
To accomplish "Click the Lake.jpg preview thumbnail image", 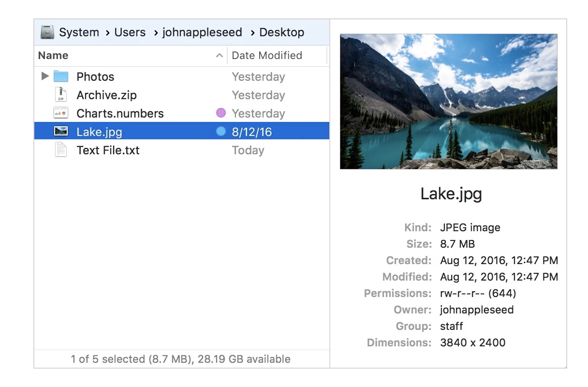I will (448, 101).
